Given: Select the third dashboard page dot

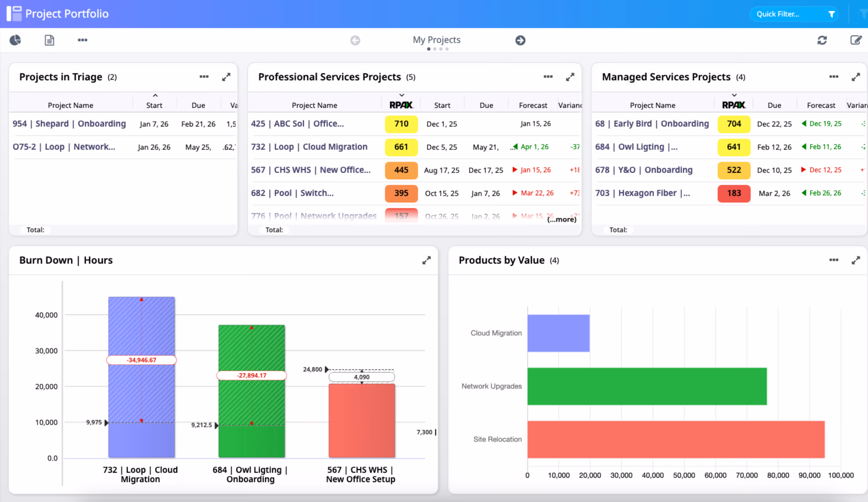Looking at the screenshot, I should pyautogui.click(x=441, y=49).
